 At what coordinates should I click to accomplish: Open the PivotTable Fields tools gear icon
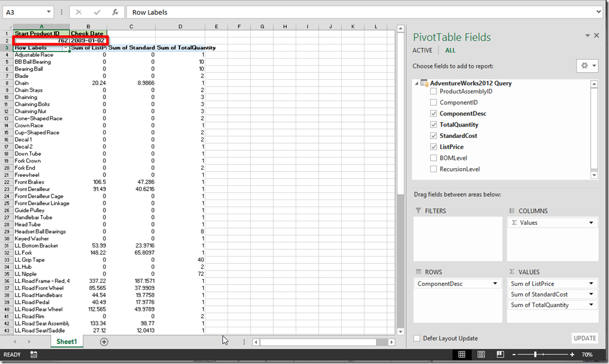(x=587, y=66)
